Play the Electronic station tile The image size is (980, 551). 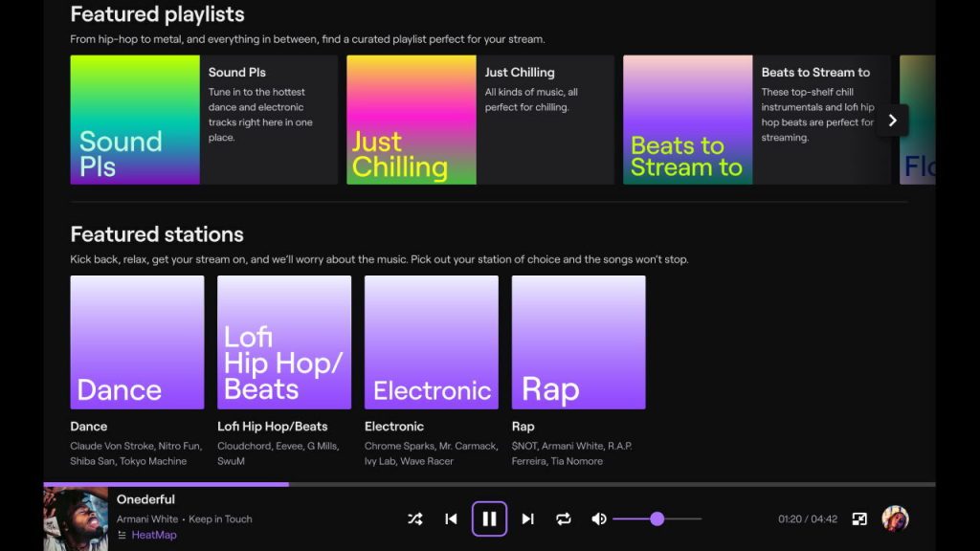432,342
